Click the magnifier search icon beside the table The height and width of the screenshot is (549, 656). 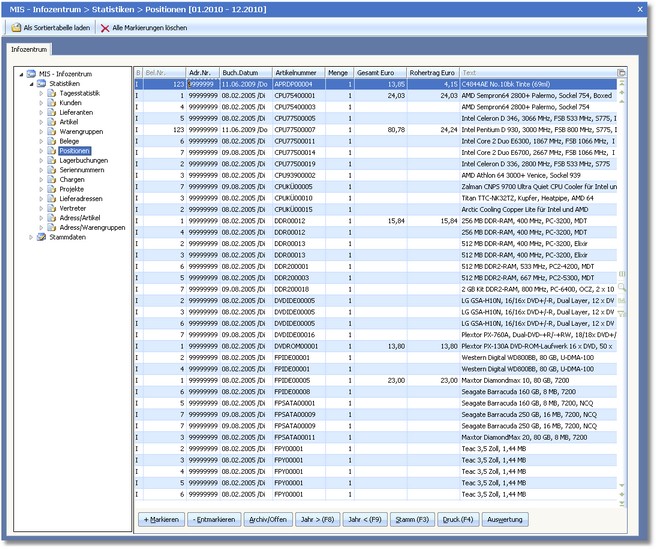(621, 287)
